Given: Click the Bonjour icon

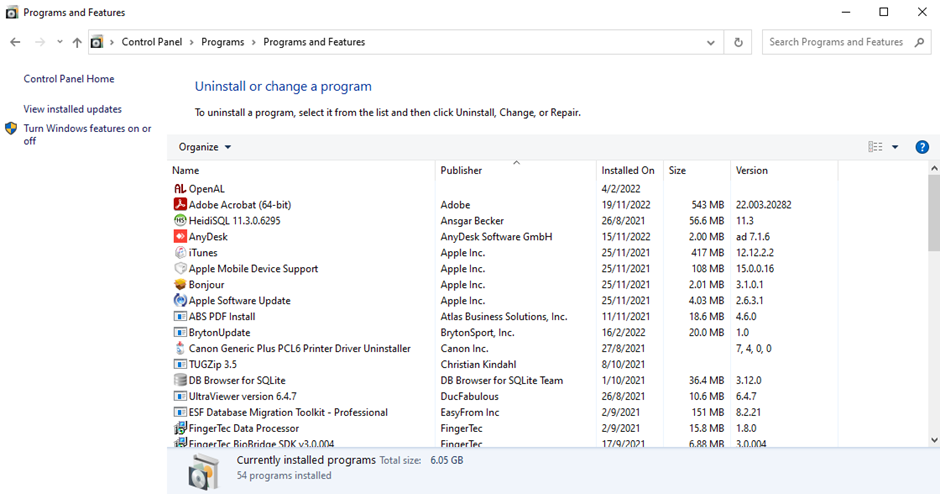Looking at the screenshot, I should point(180,285).
